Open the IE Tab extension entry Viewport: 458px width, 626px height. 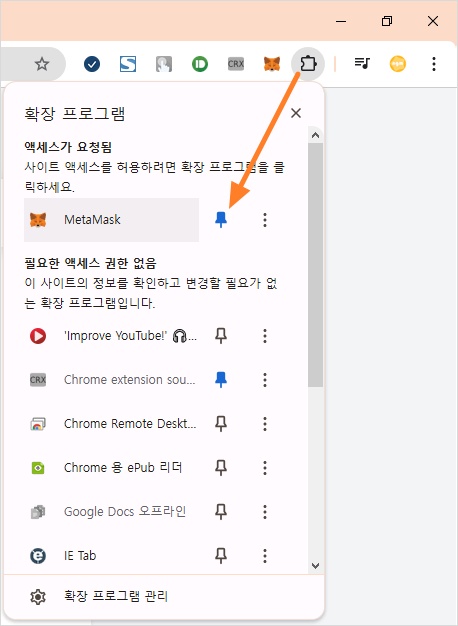pyautogui.click(x=111, y=555)
